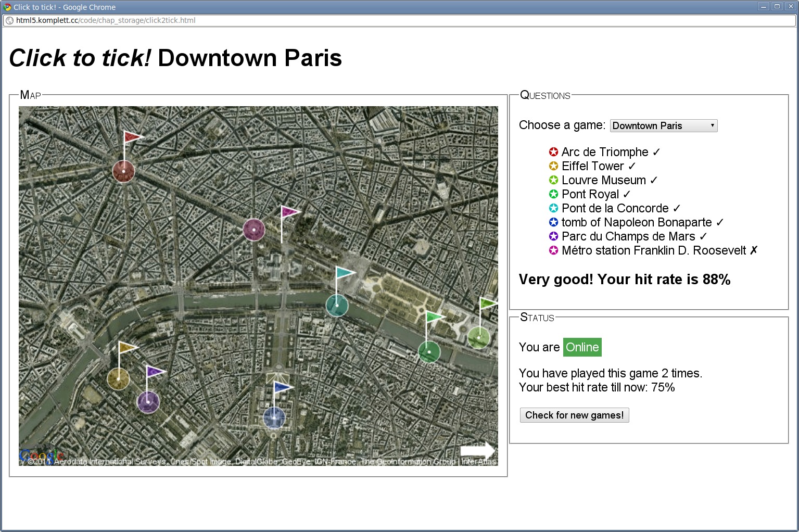Click Métro station Franklin D. Roosevelt entry

coord(654,250)
